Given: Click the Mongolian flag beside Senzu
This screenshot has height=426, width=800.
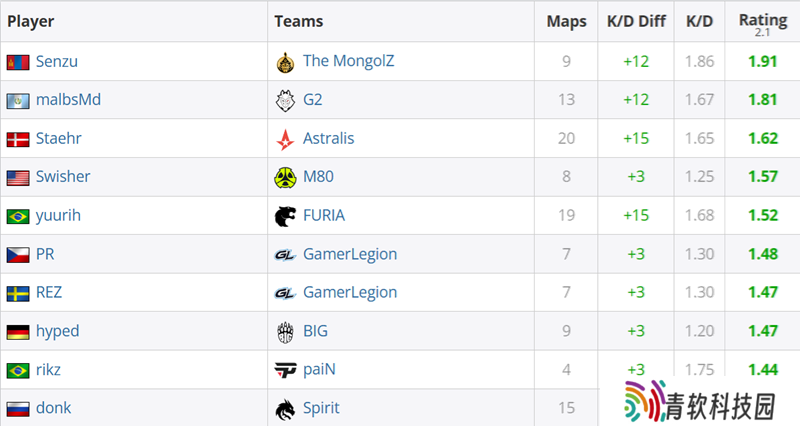Looking at the screenshot, I should click(x=18, y=62).
